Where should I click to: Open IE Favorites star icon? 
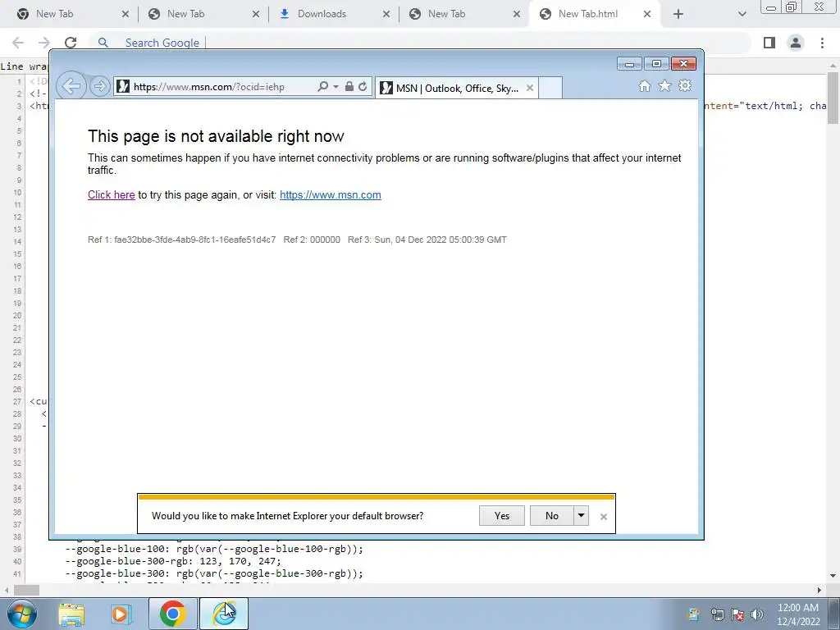pos(664,85)
